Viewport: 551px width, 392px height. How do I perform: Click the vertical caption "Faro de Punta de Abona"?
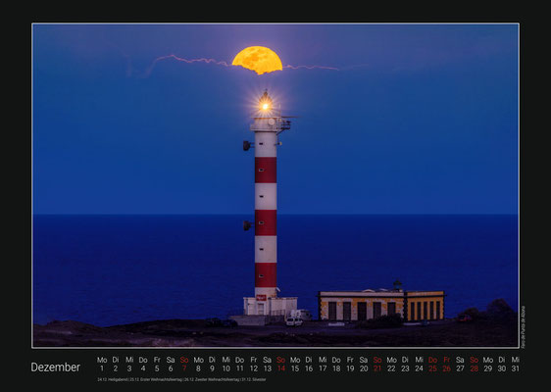pyautogui.click(x=523, y=326)
